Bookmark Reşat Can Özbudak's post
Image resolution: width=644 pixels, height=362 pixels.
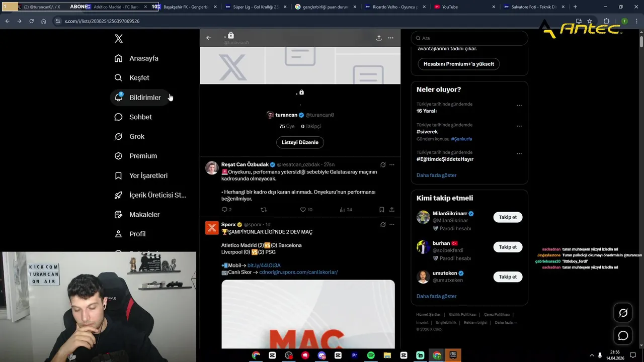tap(381, 210)
